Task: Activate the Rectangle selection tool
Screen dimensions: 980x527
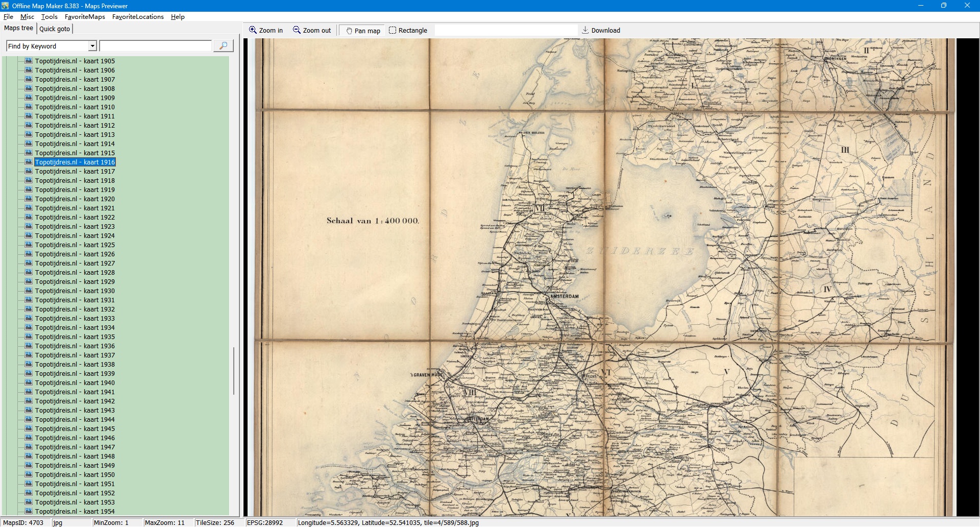Action: coord(393,30)
